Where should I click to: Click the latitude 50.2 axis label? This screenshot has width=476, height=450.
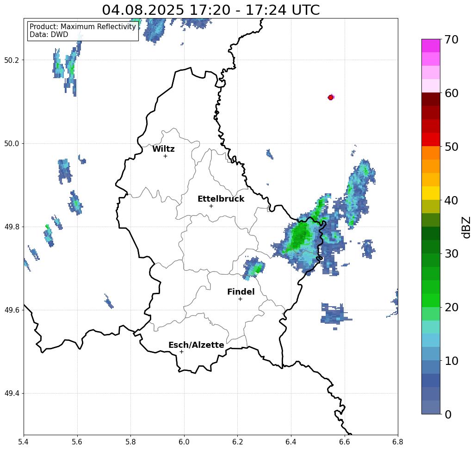click(x=12, y=60)
